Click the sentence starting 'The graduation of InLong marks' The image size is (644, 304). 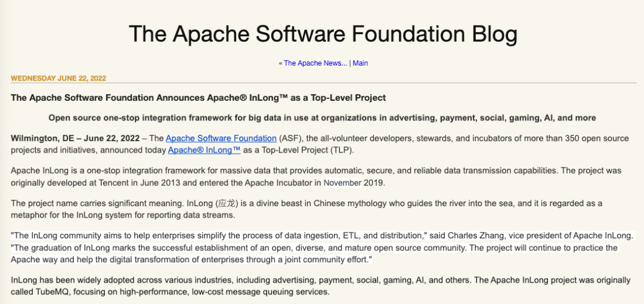pyautogui.click(x=239, y=248)
